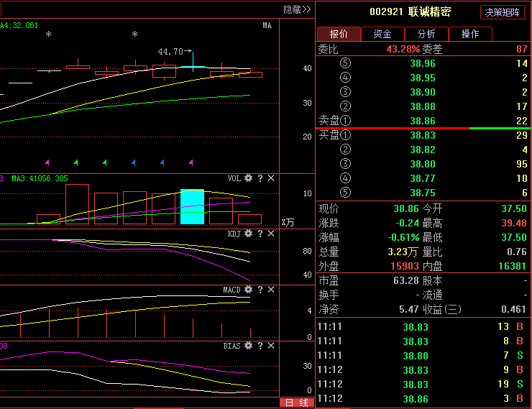This screenshot has width=532, height=409.
Task: Open KDJ indicator settings gear
Action: (249, 234)
